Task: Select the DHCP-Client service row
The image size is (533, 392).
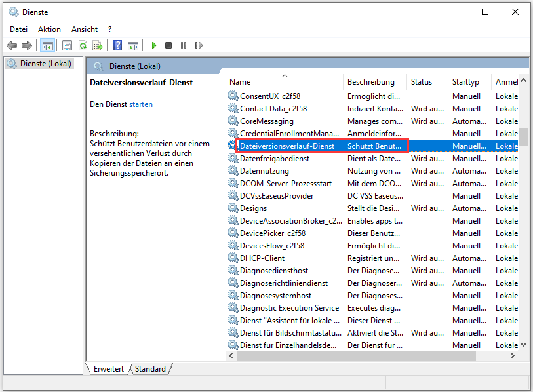Action: (x=264, y=258)
